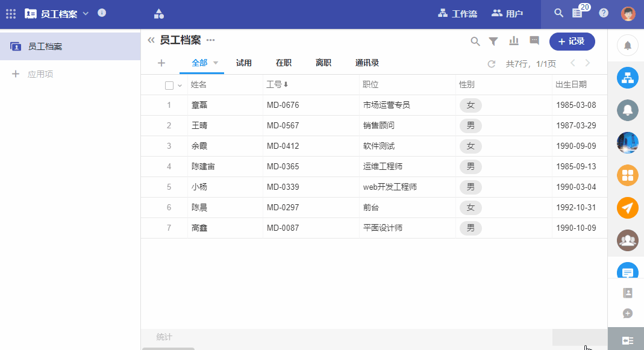Open the 员工档案 app title dropdown
Viewport: 644px width, 350px height.
(86, 13)
